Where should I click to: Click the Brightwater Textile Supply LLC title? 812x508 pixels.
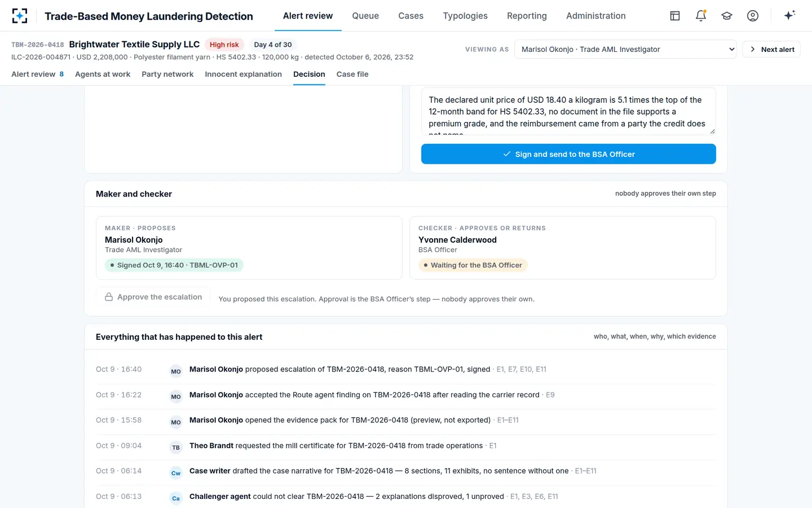[134, 44]
